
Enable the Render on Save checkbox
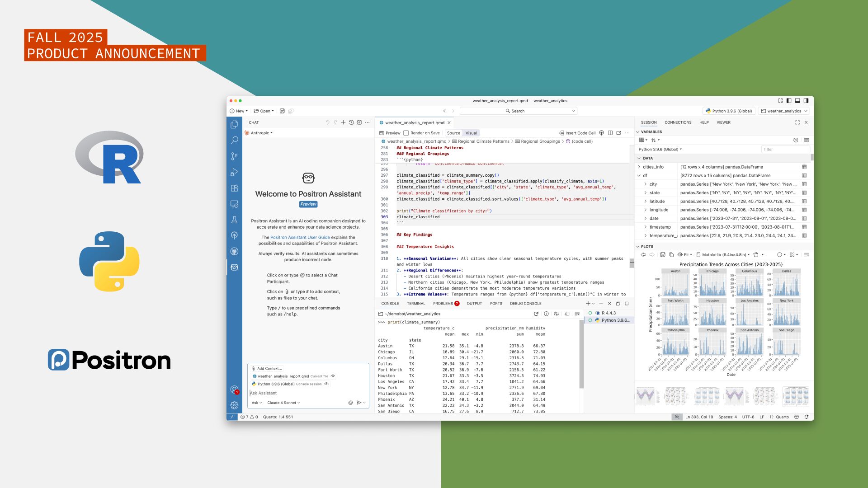406,133
